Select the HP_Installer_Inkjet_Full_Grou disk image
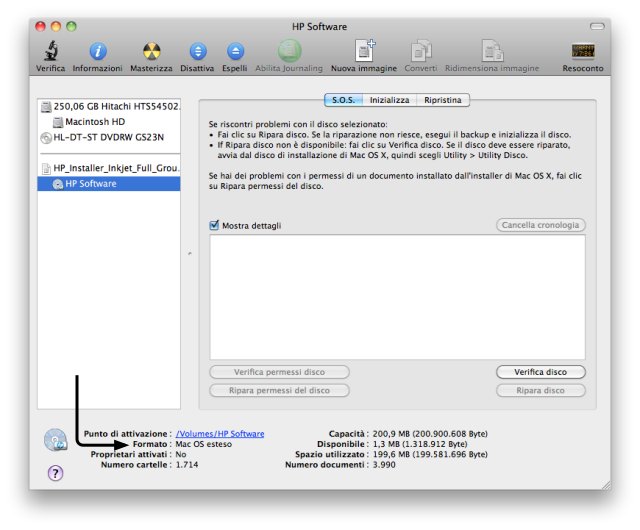This screenshot has height=530, width=640. pyautogui.click(x=109, y=168)
